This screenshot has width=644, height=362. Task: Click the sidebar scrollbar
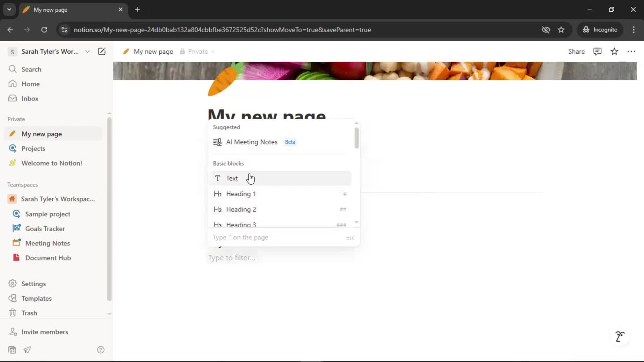109,209
